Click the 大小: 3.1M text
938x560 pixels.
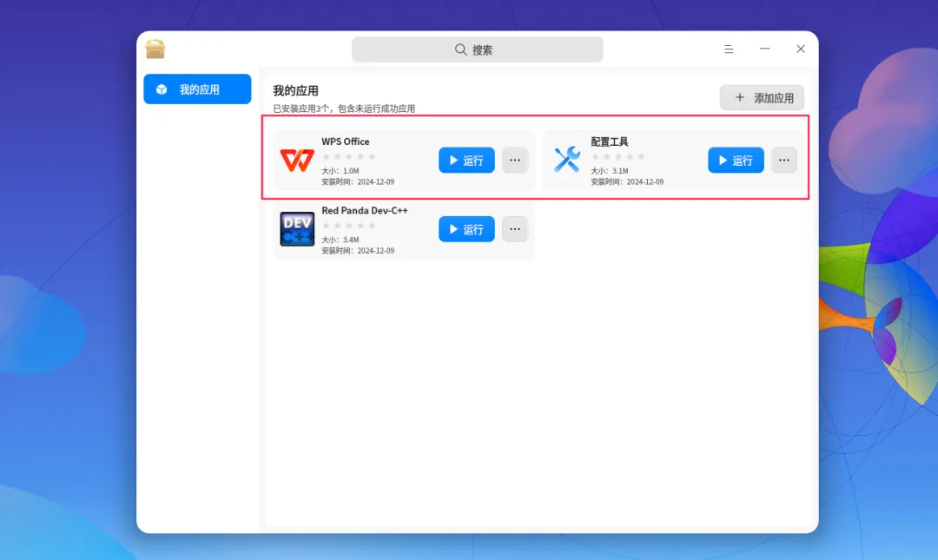(x=610, y=171)
